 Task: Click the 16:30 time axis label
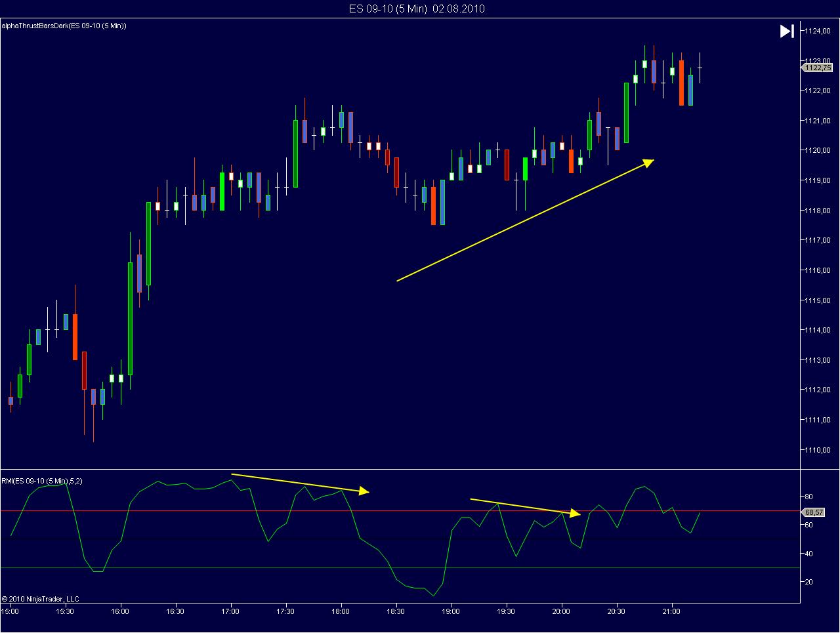175,611
